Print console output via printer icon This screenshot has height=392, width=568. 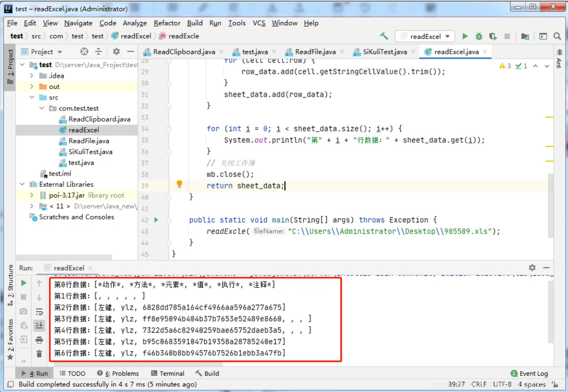point(39,340)
